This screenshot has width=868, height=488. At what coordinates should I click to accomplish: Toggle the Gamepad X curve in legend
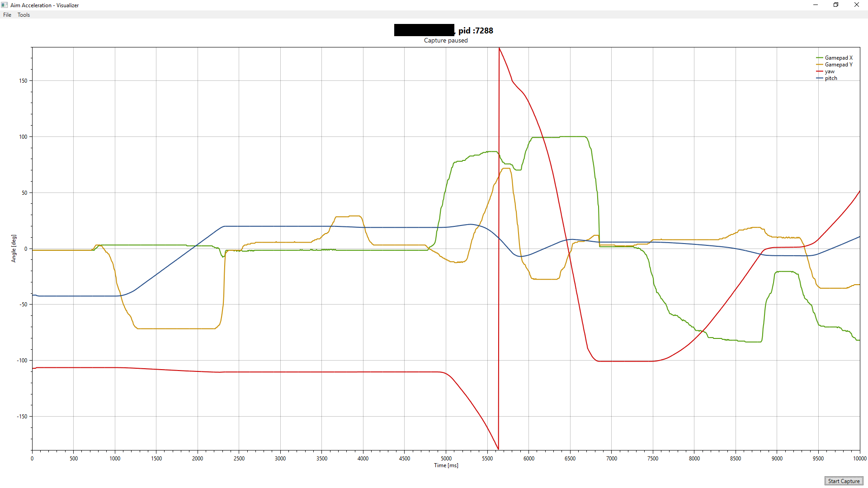tap(839, 58)
